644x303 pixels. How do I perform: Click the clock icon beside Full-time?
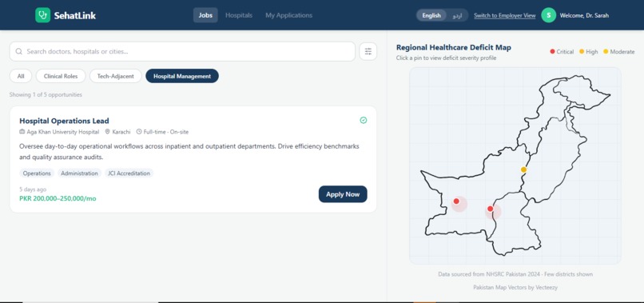point(139,132)
